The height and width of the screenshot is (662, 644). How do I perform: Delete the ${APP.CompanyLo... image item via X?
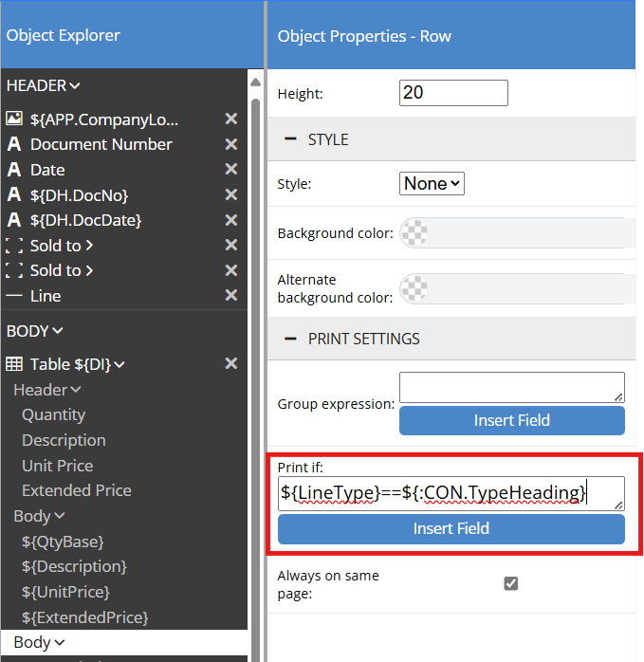click(230, 119)
